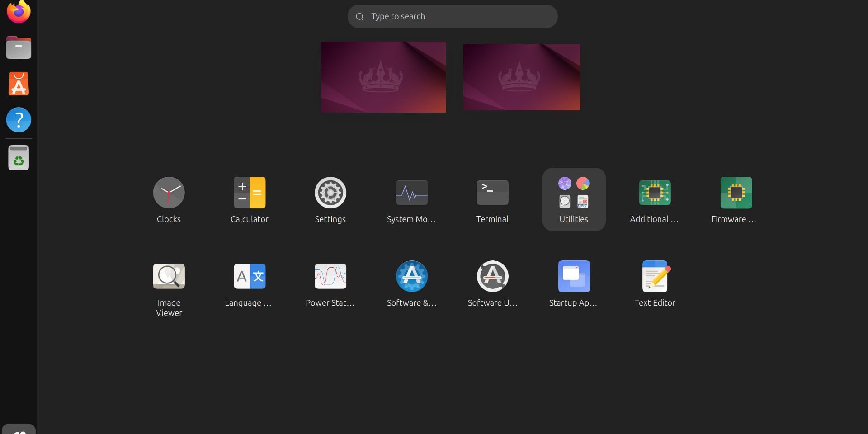The height and width of the screenshot is (434, 868).
Task: Launch the Calculator application
Action: (x=249, y=193)
